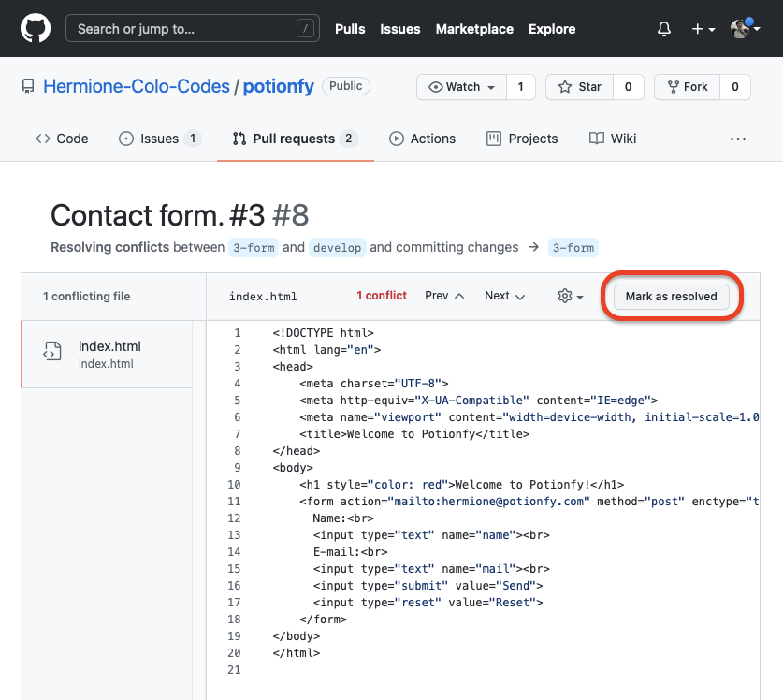The image size is (783, 700).
Task: Click the Hermione-Colo-Codes owner link
Action: tap(137, 87)
